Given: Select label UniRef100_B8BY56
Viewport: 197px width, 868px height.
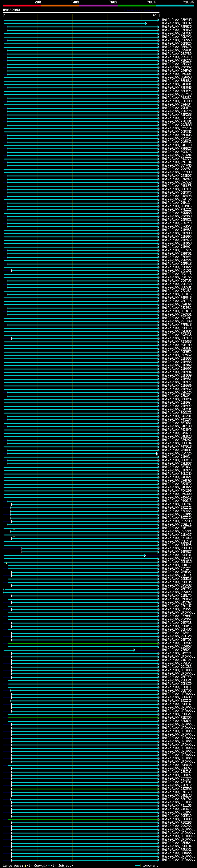Looking at the screenshot, I should pyautogui.click(x=176, y=690).
